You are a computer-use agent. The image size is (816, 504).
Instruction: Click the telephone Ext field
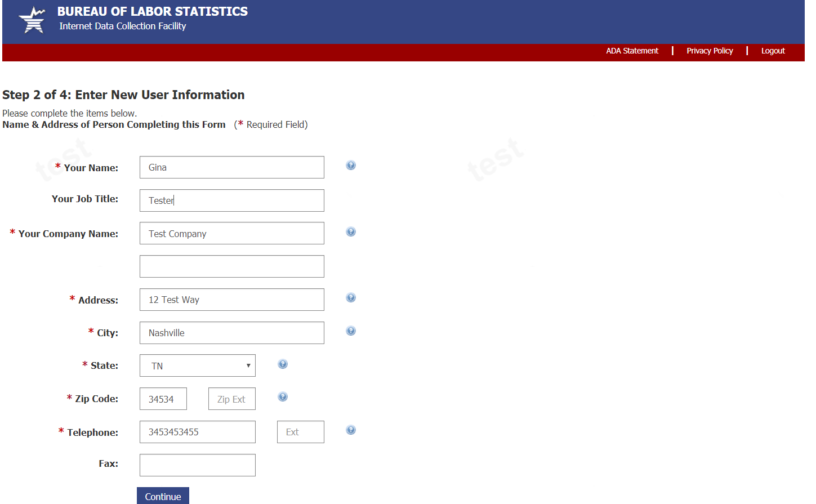300,432
